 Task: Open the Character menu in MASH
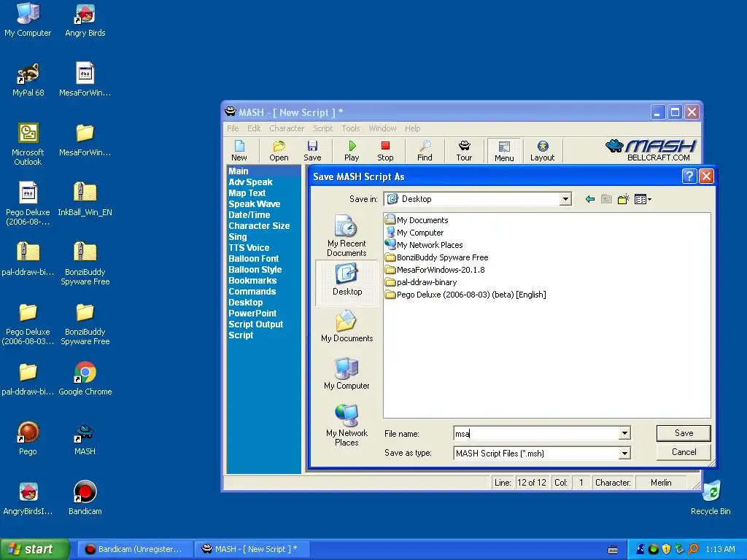(x=287, y=128)
